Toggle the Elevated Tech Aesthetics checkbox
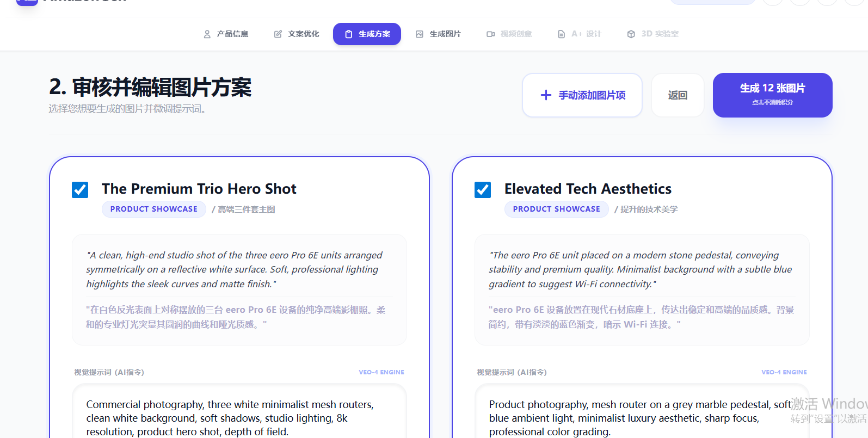Image resolution: width=868 pixels, height=438 pixels. coord(483,190)
